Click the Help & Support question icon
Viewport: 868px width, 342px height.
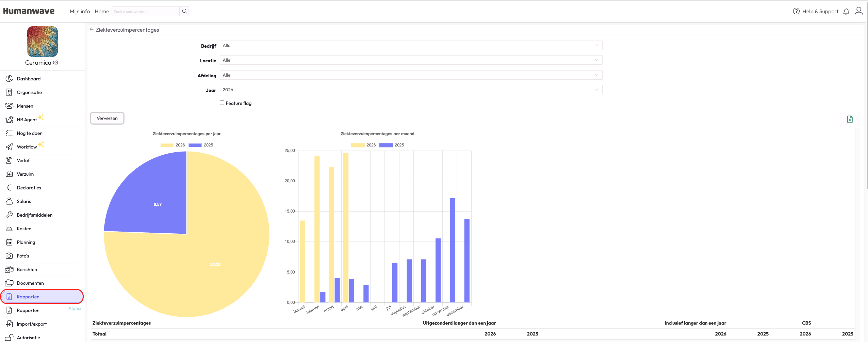(796, 11)
